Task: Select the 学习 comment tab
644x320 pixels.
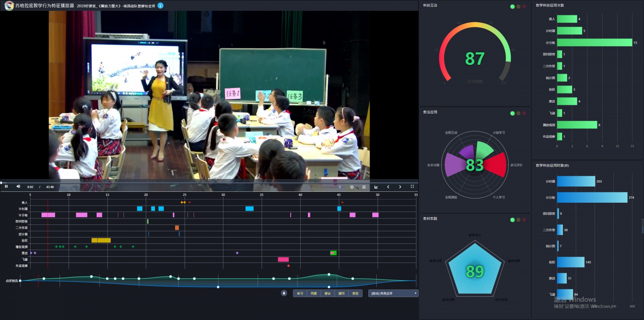Action: coord(300,293)
